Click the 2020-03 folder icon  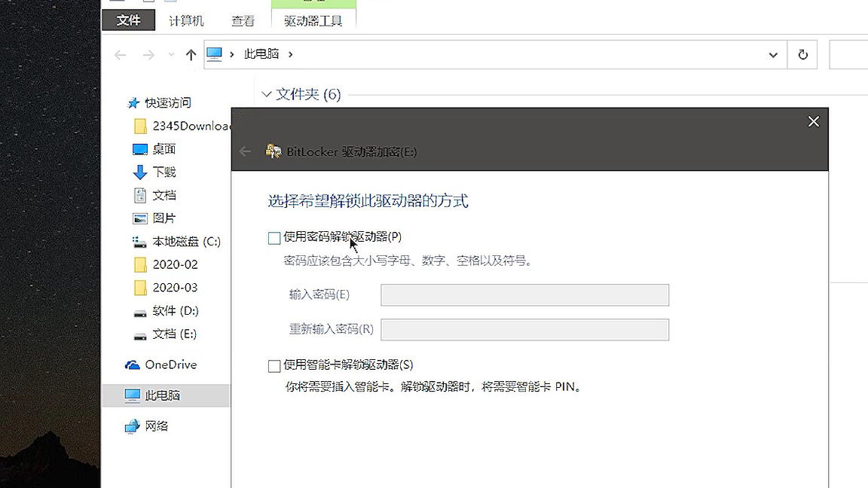140,288
